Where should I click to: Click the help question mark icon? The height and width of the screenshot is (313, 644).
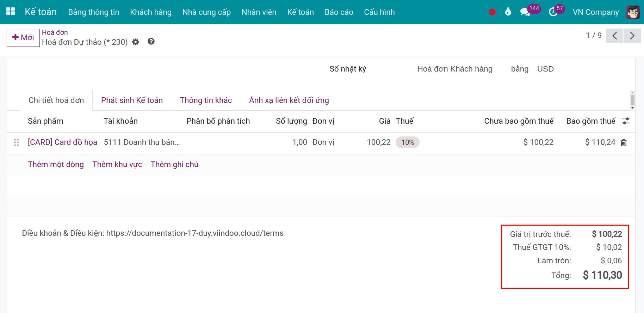pos(151,42)
